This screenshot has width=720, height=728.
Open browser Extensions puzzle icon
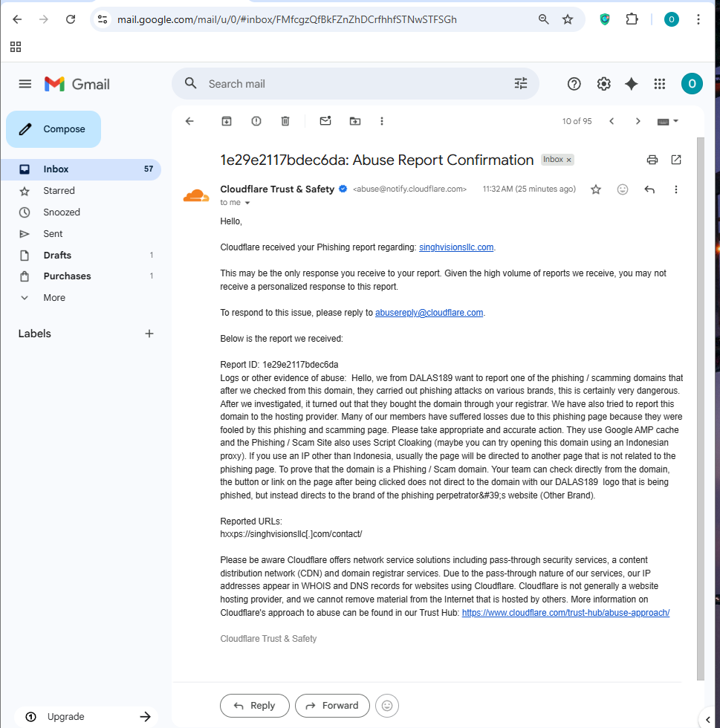(632, 19)
